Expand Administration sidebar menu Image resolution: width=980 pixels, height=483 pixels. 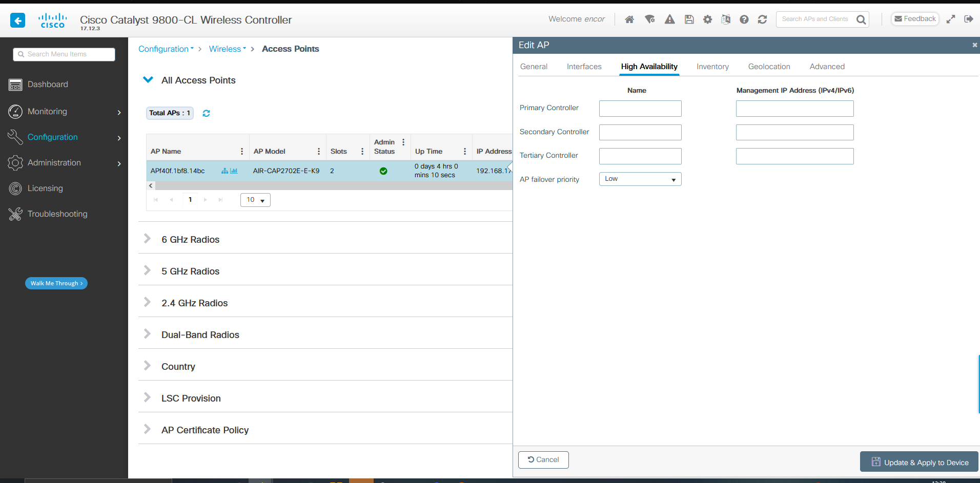(x=64, y=163)
